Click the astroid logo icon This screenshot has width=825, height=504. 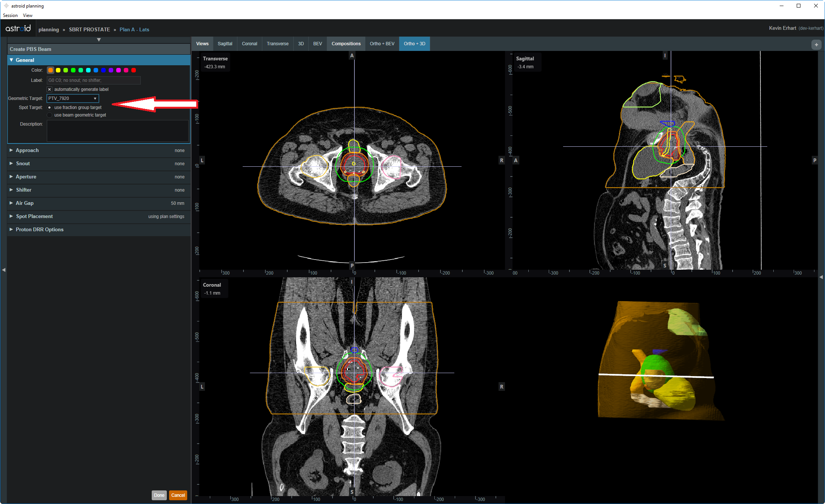(x=18, y=29)
